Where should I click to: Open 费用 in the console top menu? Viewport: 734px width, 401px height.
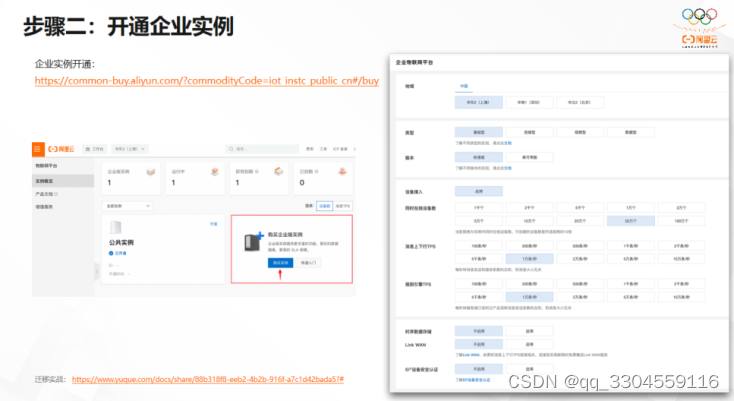(310, 149)
